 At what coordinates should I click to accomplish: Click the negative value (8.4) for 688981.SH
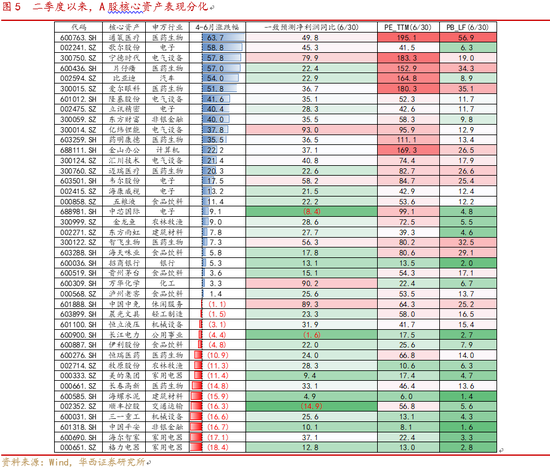(x=311, y=212)
